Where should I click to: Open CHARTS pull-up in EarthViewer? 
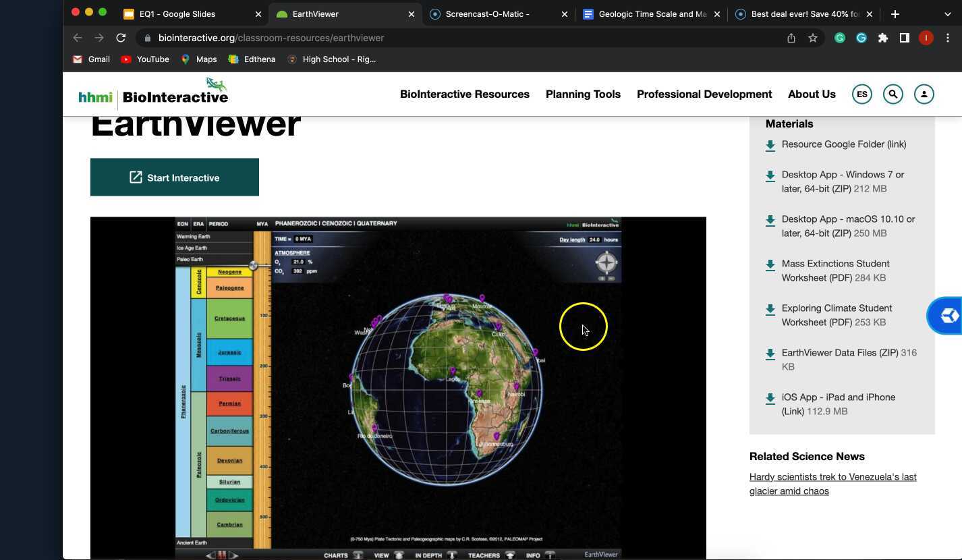click(343, 555)
